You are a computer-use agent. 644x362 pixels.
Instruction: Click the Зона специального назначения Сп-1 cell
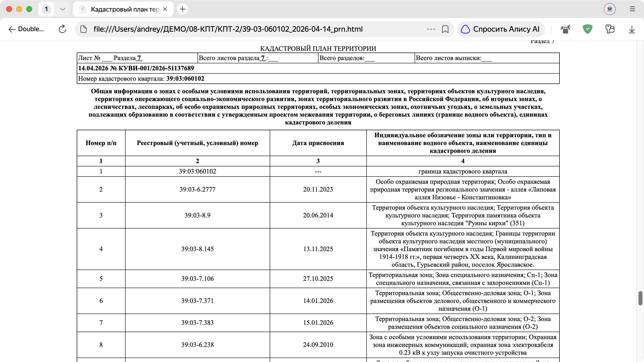(x=463, y=279)
